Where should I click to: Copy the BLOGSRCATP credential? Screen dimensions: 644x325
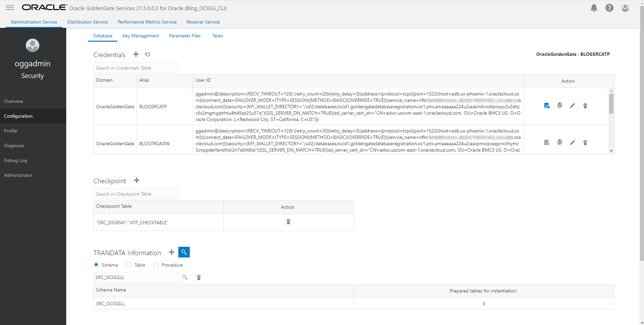560,105
